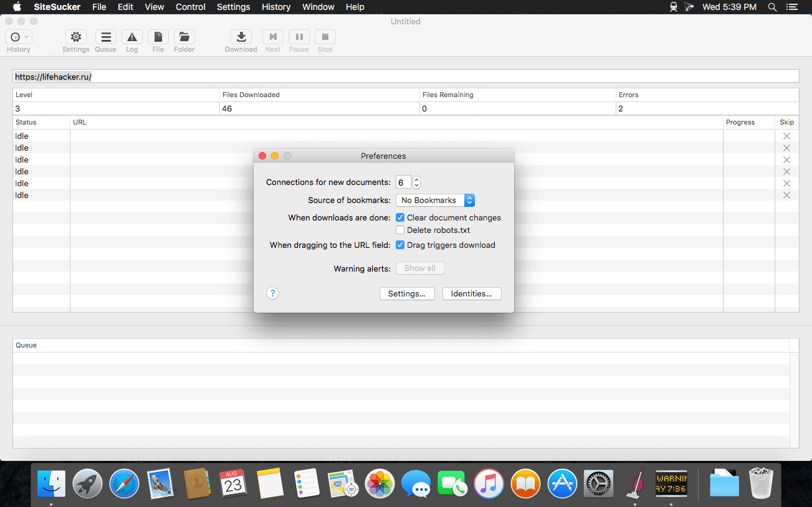Click the Settings... button in Preferences
This screenshot has width=812, height=507.
click(x=406, y=293)
